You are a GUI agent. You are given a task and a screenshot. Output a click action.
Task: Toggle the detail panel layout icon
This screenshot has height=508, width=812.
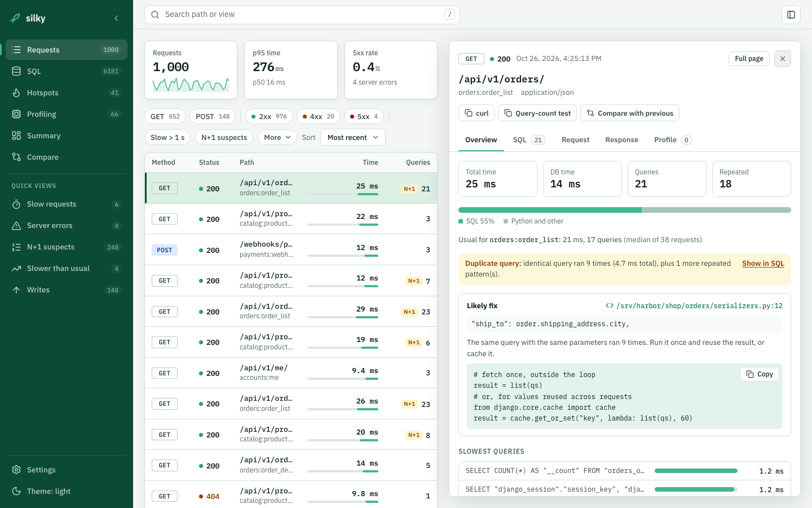[791, 15]
